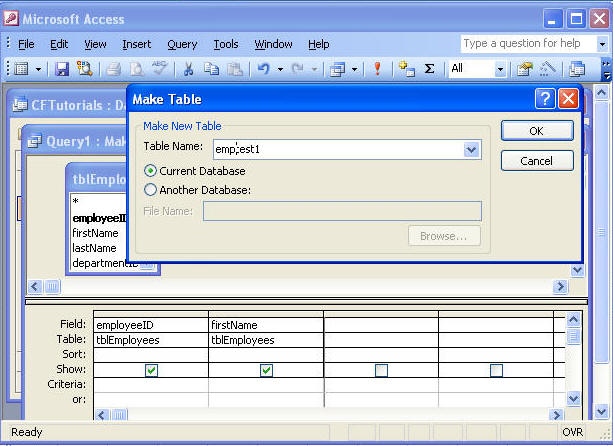
Task: Click the CFTutorials database window title icon
Action: [20, 104]
